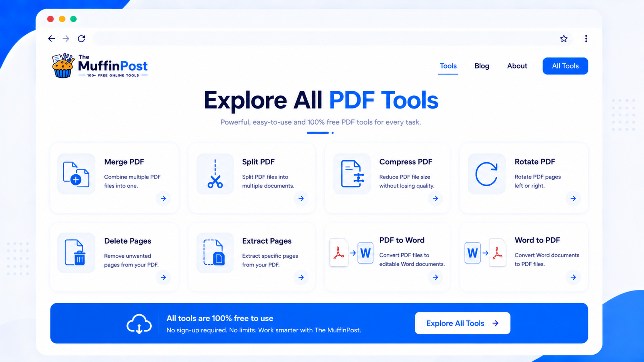Click the Word to PDF title
Viewport: 644px width, 362px height.
(537, 240)
